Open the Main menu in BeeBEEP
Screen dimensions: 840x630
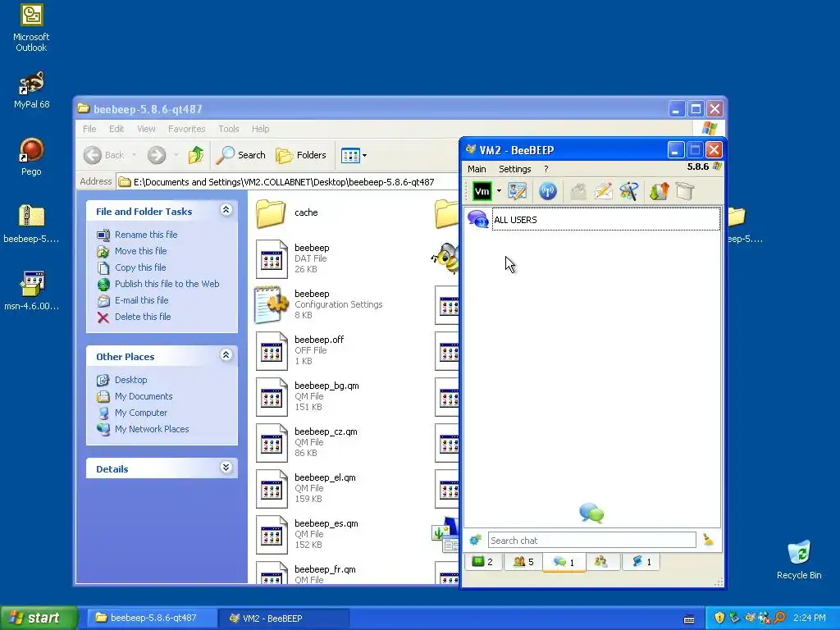477,169
